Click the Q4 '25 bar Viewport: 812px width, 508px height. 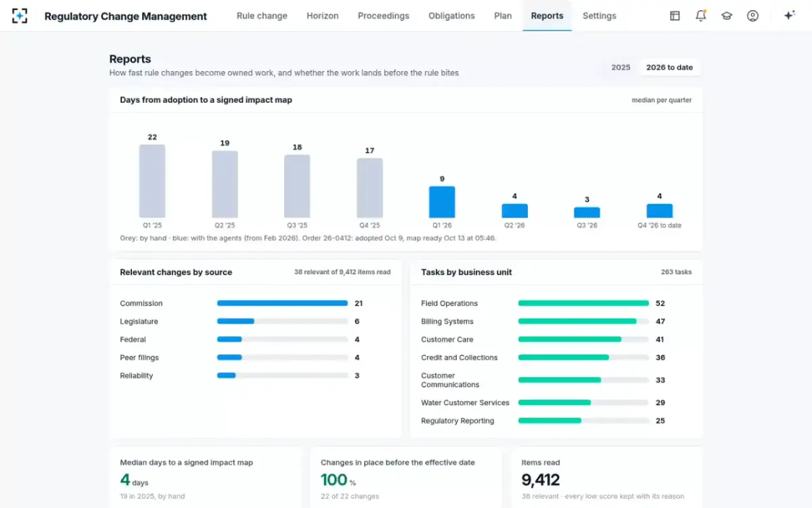(x=369, y=188)
